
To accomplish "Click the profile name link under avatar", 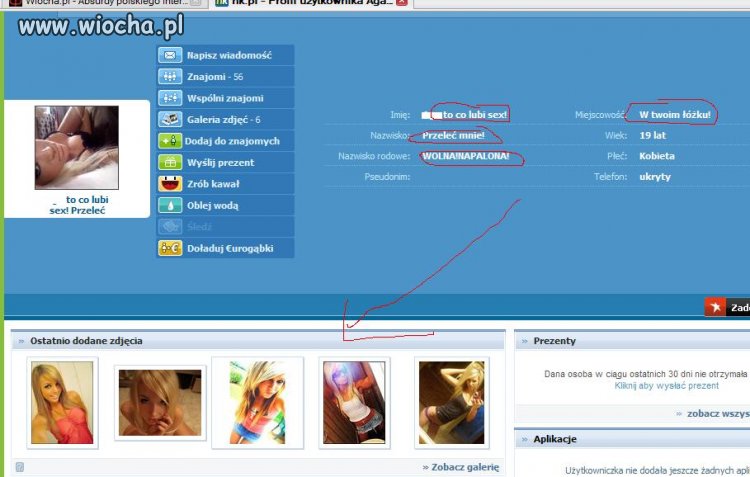I will tap(78, 205).
